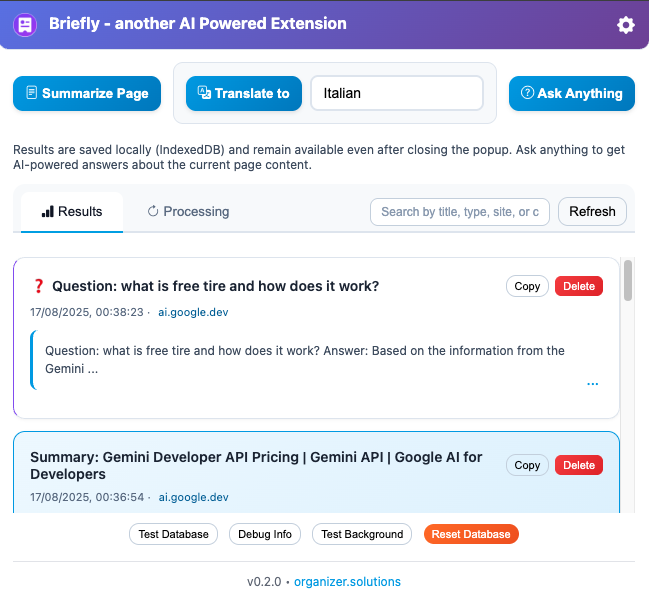This screenshot has width=649, height=599.
Task: Click the version label v0.2.0
Action: (264, 582)
